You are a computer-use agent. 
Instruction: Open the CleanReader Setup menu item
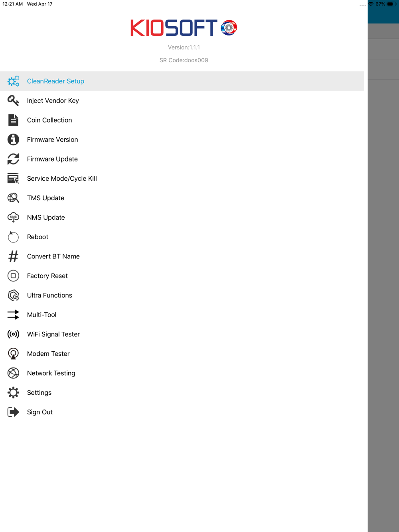182,81
